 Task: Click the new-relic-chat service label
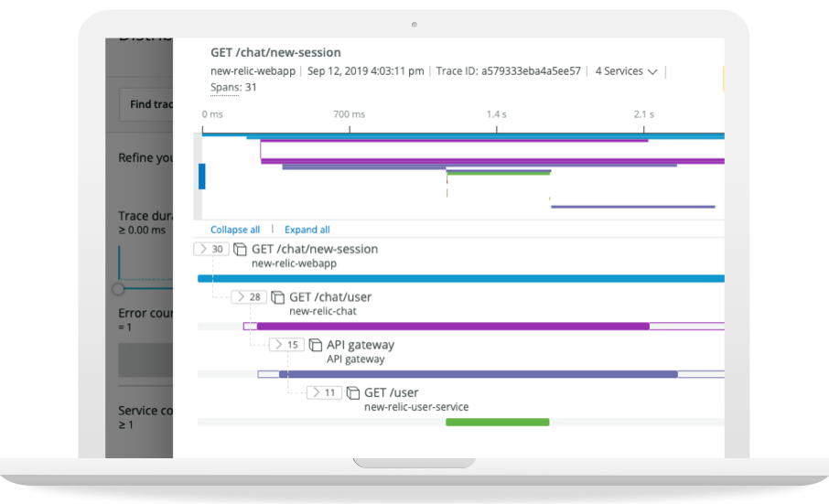click(322, 311)
